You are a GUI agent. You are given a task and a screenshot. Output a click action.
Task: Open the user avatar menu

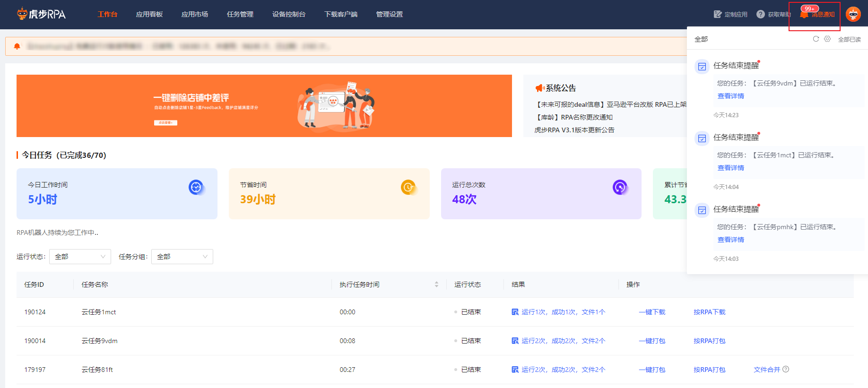coord(853,14)
